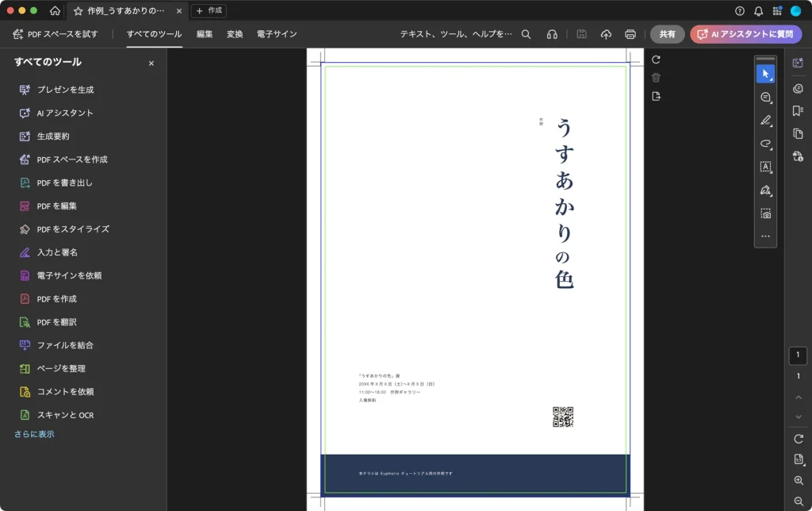Click the save floppy icon
Viewport: 812px width, 511px height.
(x=581, y=34)
